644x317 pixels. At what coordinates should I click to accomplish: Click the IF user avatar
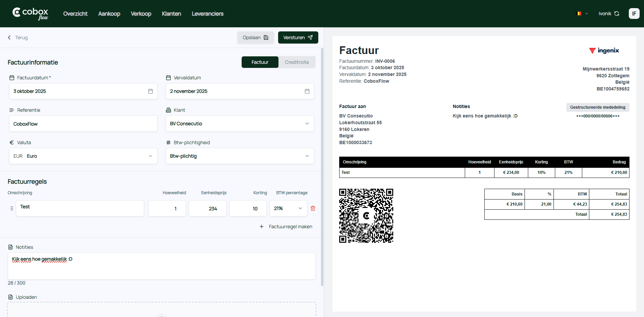point(634,14)
